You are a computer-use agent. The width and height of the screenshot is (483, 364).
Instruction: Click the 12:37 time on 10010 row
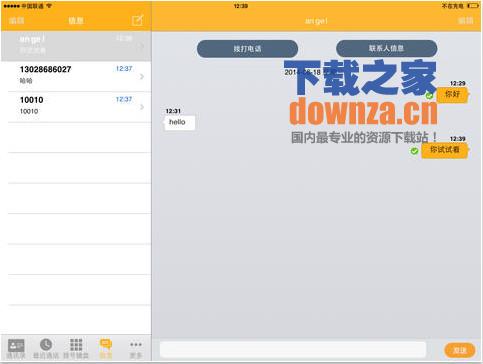pyautogui.click(x=124, y=99)
